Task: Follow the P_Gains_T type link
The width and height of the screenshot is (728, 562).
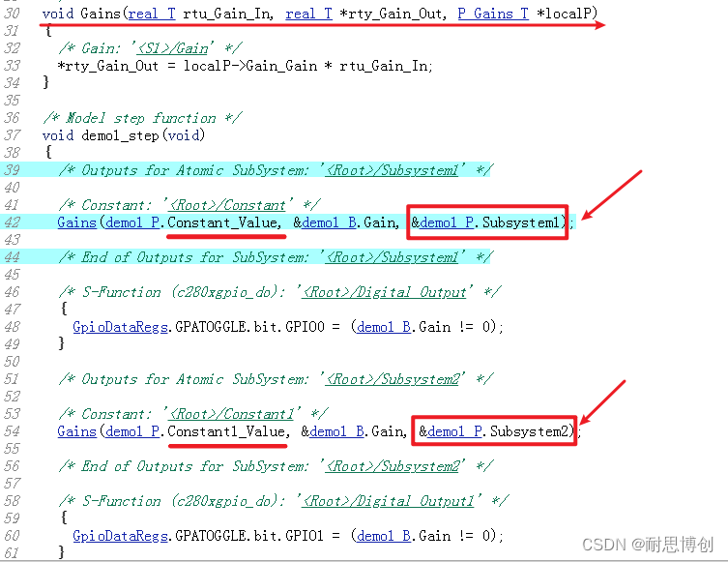Action: pyautogui.click(x=493, y=14)
